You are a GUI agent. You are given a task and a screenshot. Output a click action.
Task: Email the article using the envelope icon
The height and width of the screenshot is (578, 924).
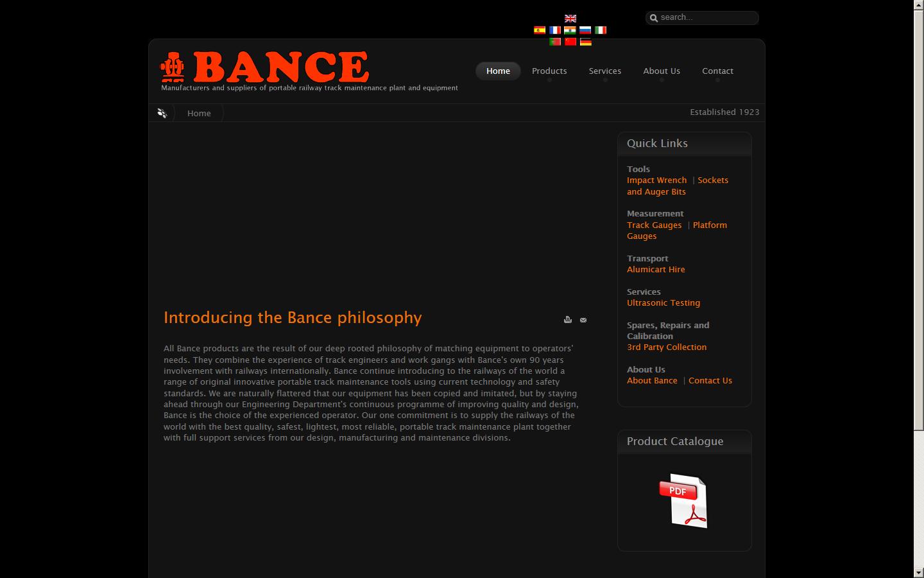tap(583, 319)
